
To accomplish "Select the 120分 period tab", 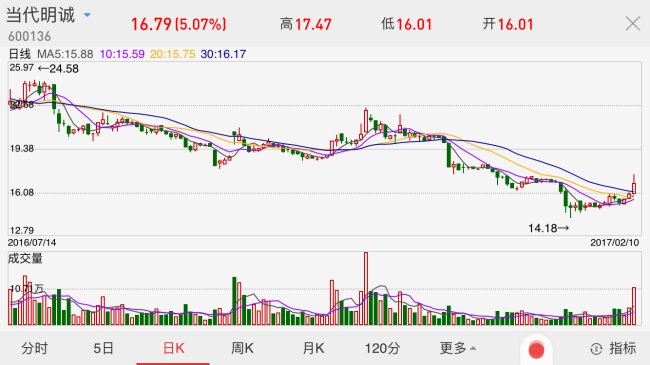I will pyautogui.click(x=382, y=348).
